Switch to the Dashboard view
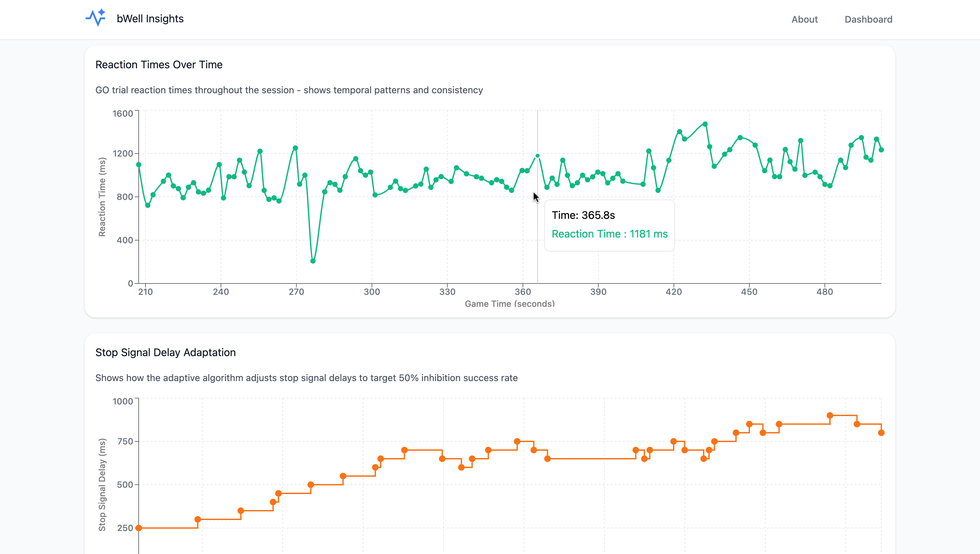 (x=868, y=19)
